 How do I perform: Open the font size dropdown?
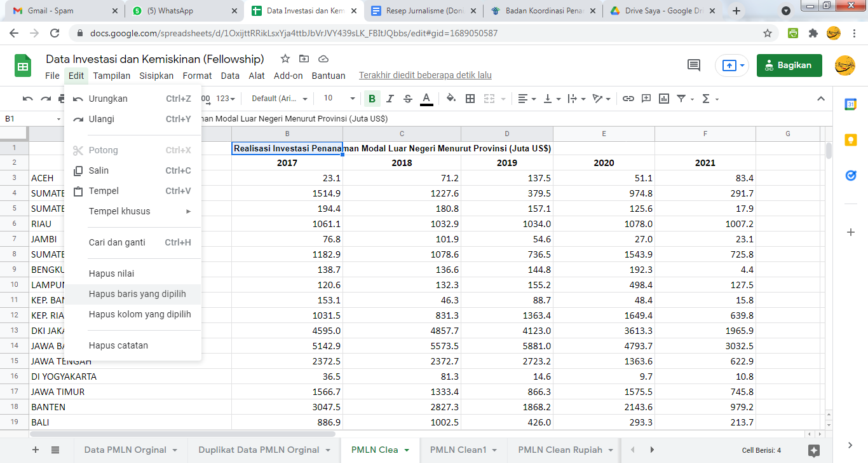[x=339, y=99]
